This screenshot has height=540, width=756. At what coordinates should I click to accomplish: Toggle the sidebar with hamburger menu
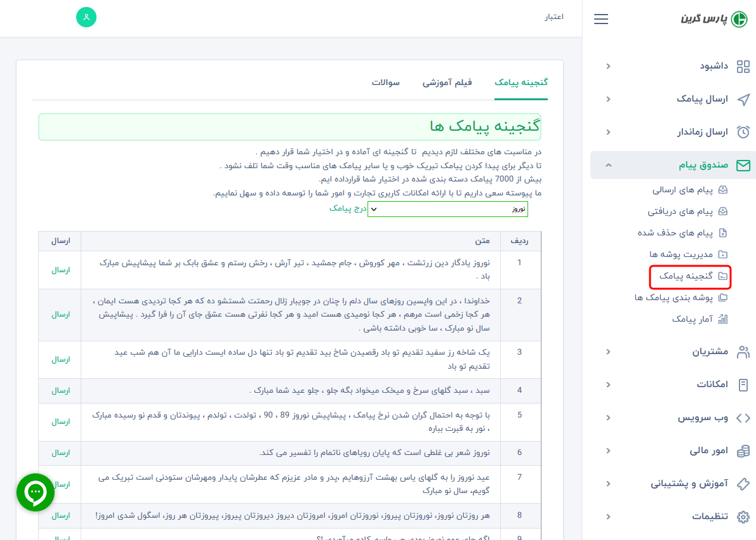coord(600,19)
